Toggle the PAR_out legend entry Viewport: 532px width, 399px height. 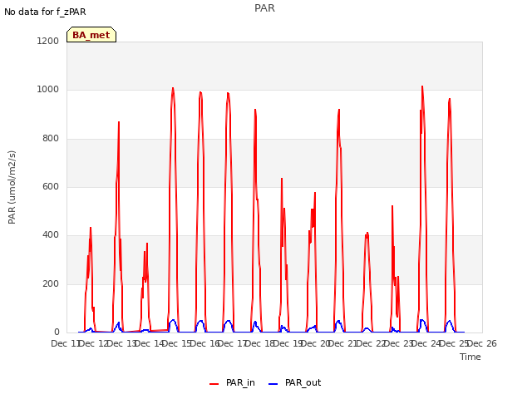(294, 382)
